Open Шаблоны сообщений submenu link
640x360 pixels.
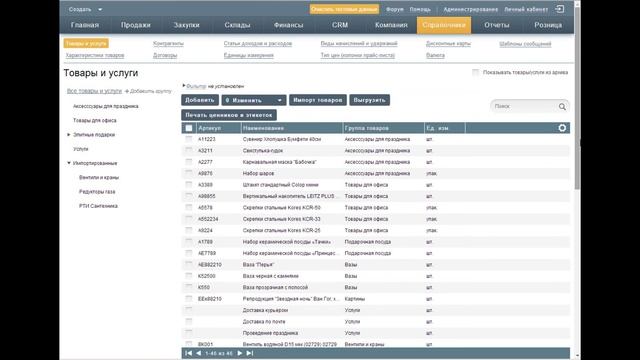coord(525,44)
